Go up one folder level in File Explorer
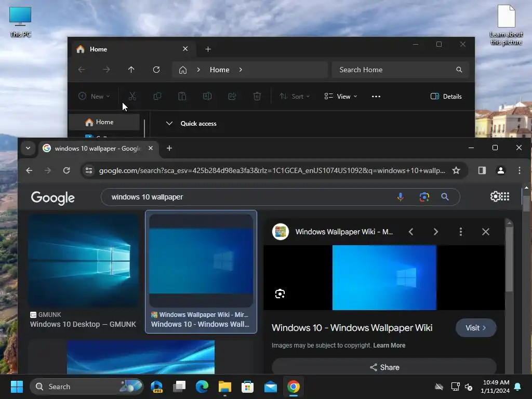Image resolution: width=532 pixels, height=399 pixels. coord(131,70)
